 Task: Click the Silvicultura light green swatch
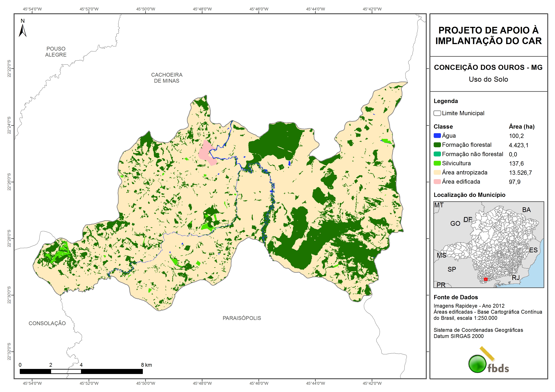click(437, 163)
